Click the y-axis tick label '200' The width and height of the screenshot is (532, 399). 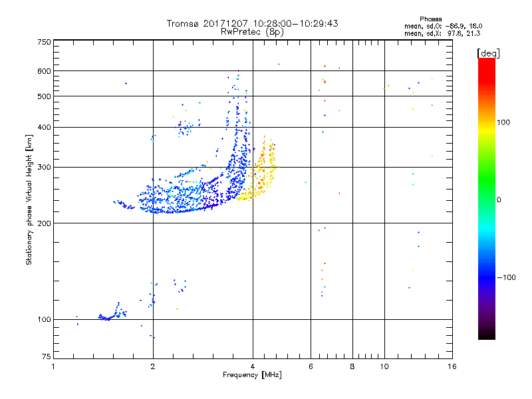pos(44,223)
